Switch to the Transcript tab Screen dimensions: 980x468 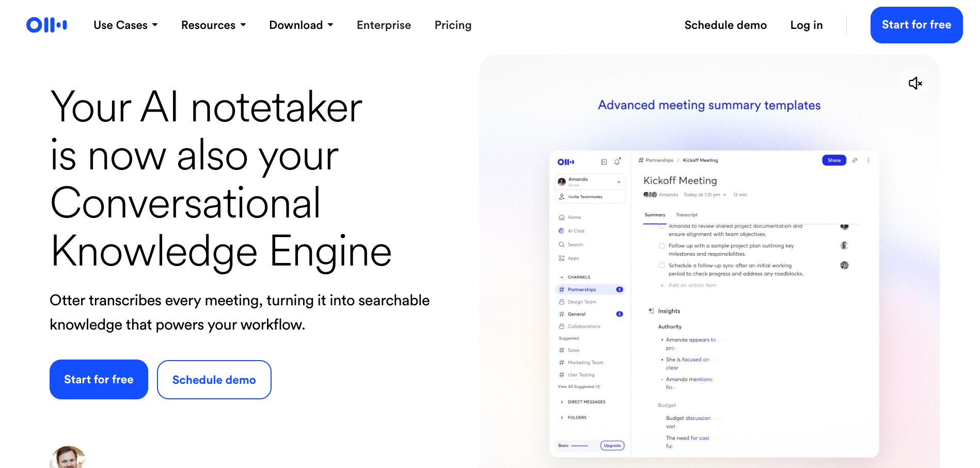(x=687, y=215)
